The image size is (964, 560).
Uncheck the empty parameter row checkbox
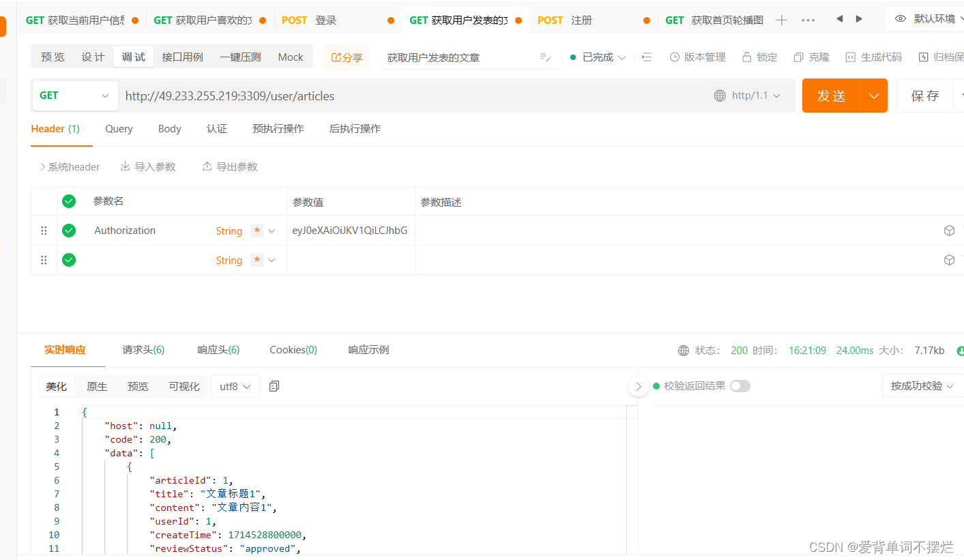click(x=69, y=260)
